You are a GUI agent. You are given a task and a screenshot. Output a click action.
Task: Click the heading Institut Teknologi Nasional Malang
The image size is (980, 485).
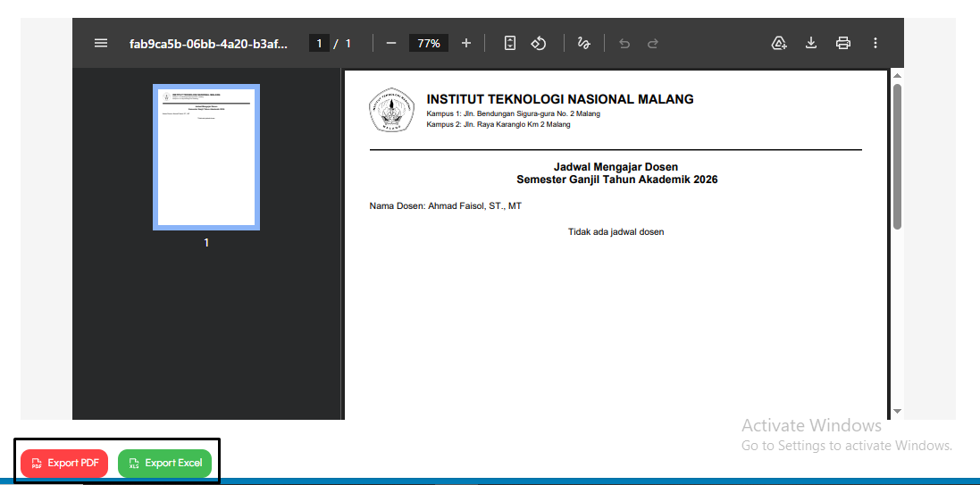tap(560, 99)
